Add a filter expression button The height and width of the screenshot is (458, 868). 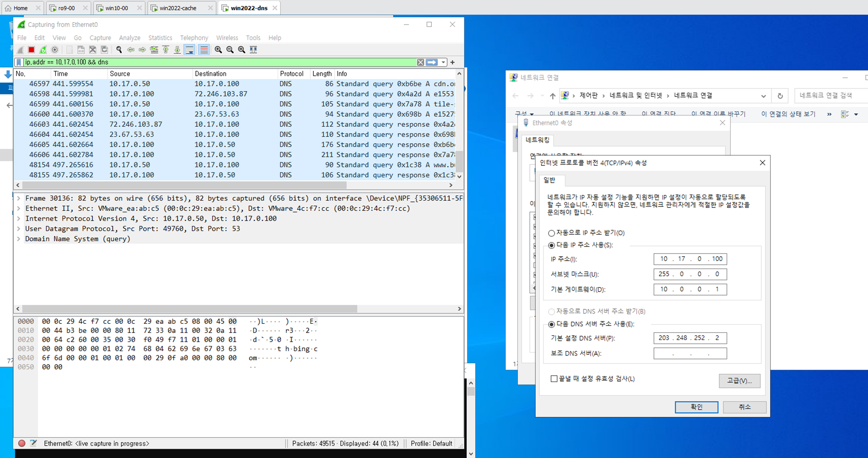pos(453,63)
